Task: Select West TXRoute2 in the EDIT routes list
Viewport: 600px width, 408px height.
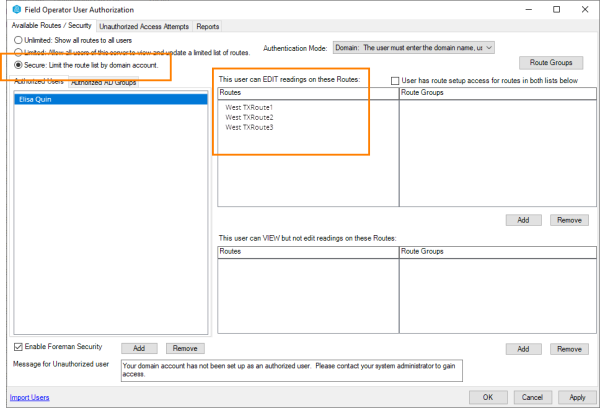Action: click(x=249, y=118)
